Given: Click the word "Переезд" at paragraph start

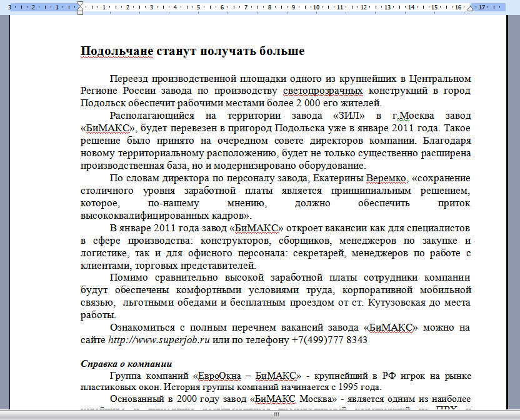Looking at the screenshot, I should pyautogui.click(x=128, y=79).
